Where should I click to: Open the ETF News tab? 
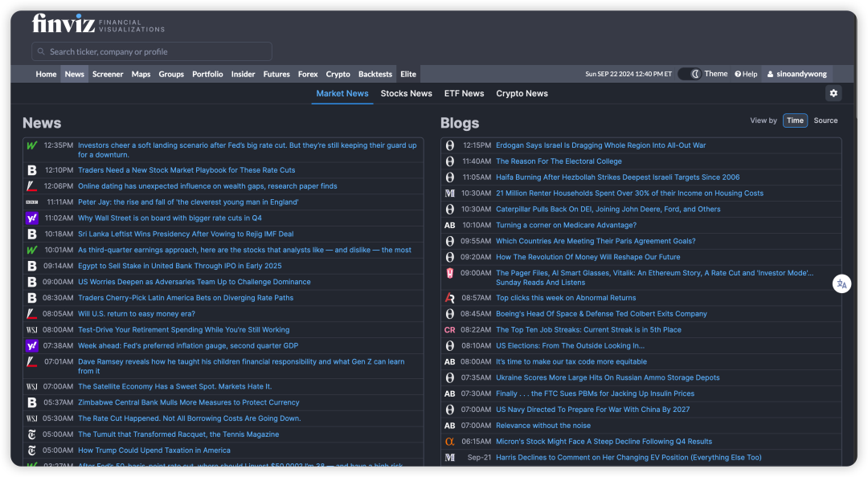click(x=464, y=93)
